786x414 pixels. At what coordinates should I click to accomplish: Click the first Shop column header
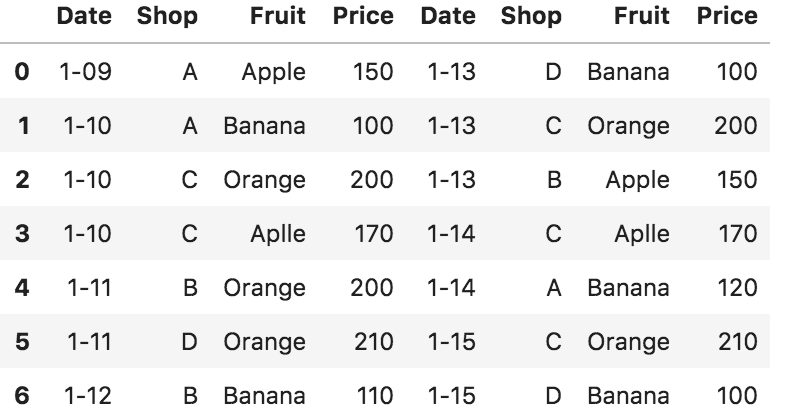pyautogui.click(x=167, y=16)
